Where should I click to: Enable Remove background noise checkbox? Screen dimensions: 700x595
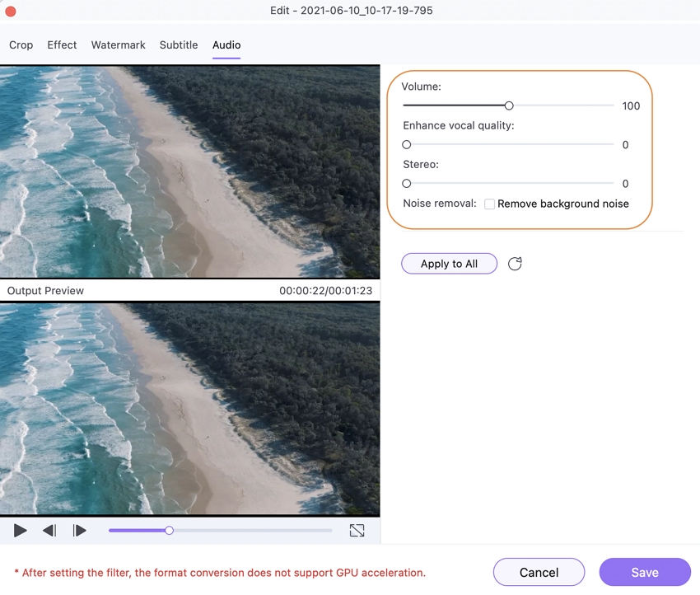(x=489, y=204)
